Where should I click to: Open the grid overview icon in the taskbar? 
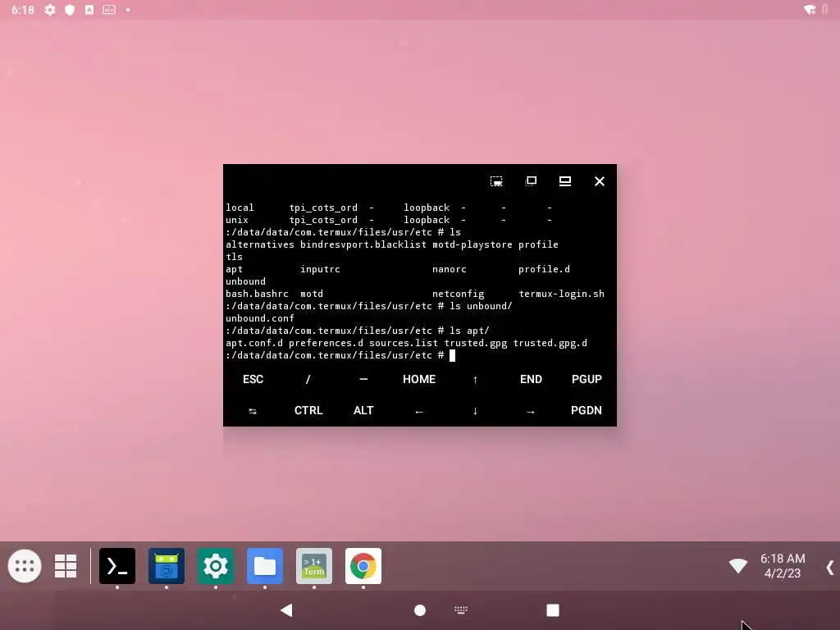(x=66, y=566)
